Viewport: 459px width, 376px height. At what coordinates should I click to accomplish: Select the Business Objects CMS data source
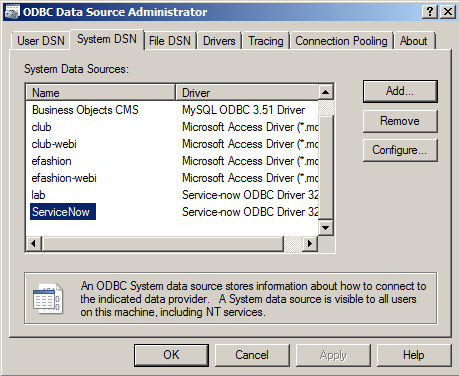[85, 110]
